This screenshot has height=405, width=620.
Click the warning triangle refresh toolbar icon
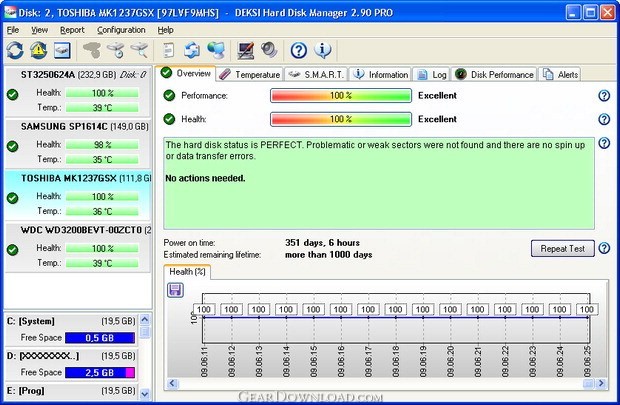click(38, 50)
